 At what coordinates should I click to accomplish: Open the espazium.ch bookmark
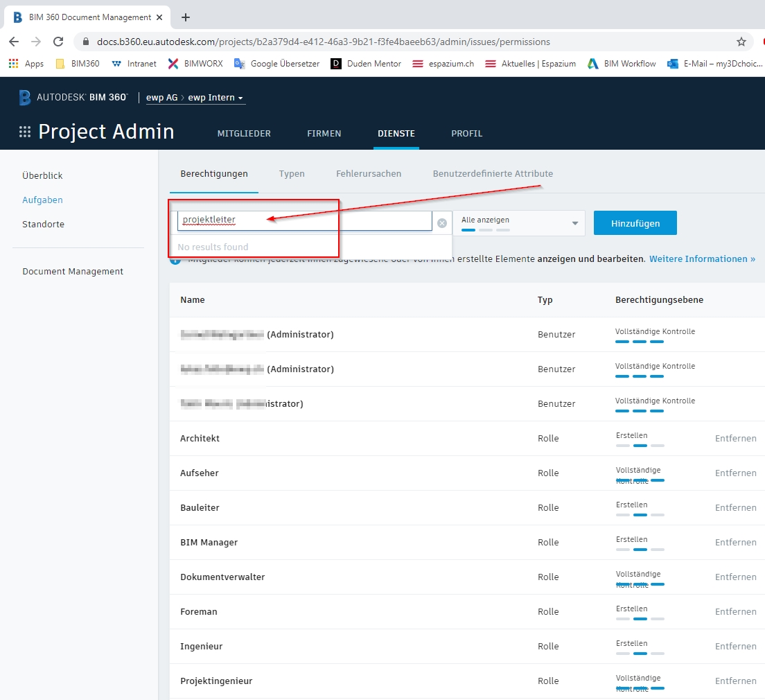(x=443, y=64)
